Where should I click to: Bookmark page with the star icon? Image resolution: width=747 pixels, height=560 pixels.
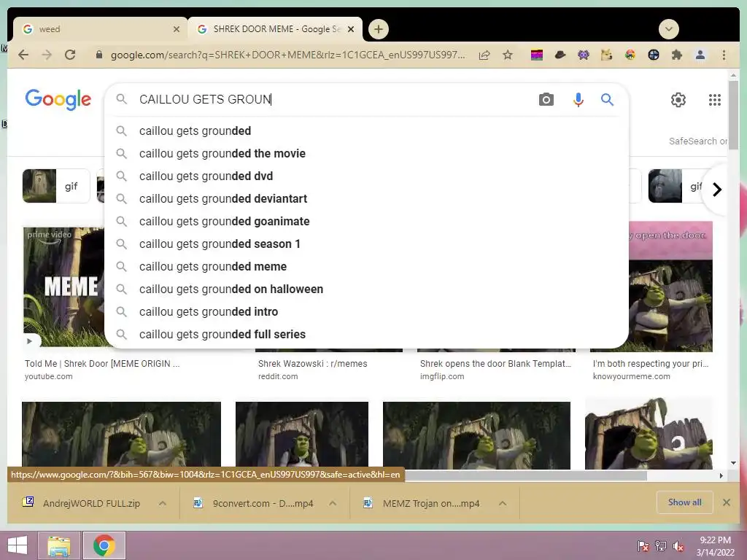(508, 55)
